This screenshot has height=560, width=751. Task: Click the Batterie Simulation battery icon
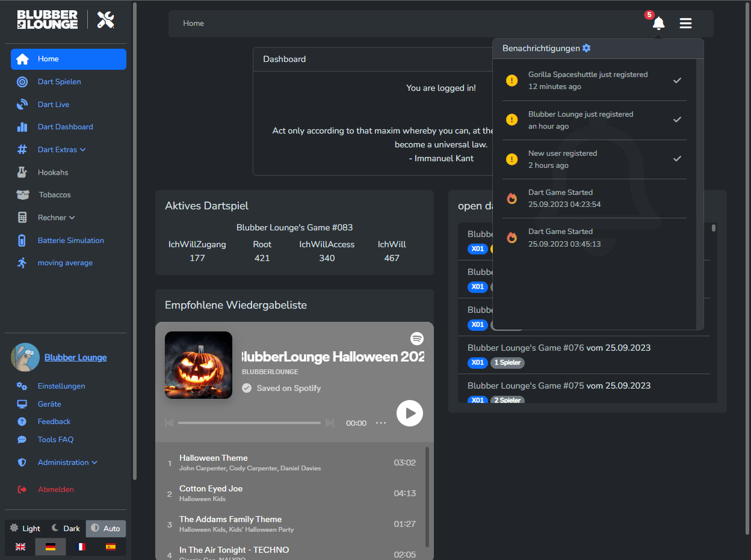tap(22, 241)
